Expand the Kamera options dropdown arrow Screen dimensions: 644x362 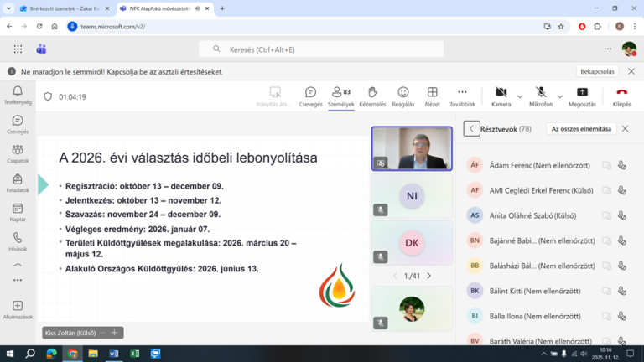point(520,96)
